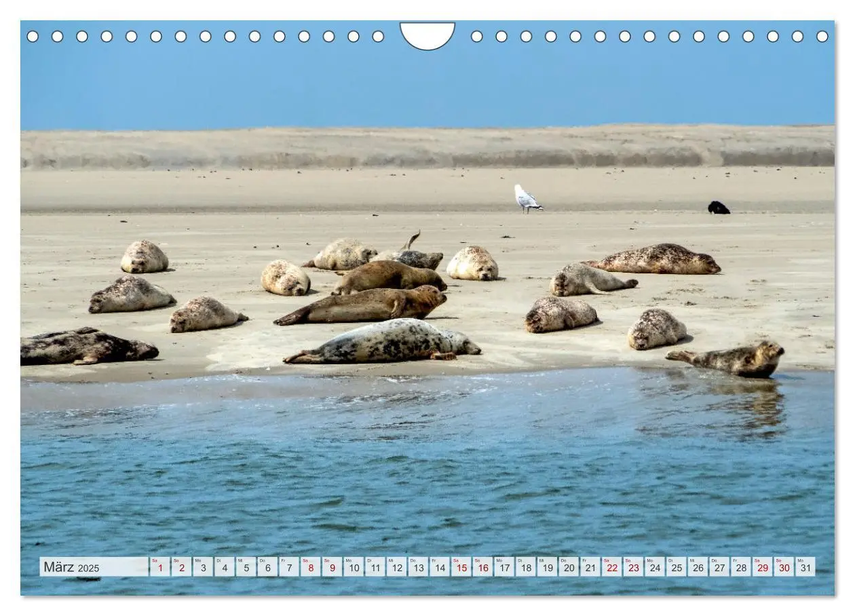This screenshot has height=616, width=855.
Task: Select the red Sunday 30 cell
Action: click(x=784, y=567)
